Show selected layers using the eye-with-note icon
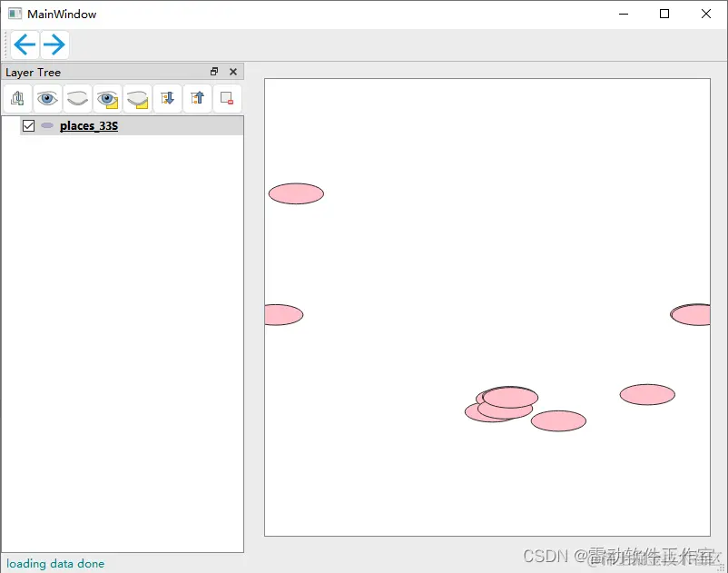This screenshot has width=728, height=573. tap(107, 98)
